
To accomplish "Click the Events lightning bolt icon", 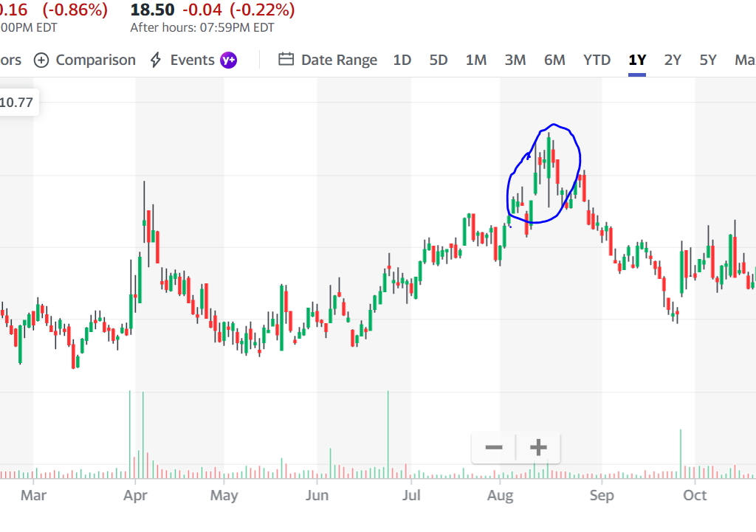I will [155, 61].
